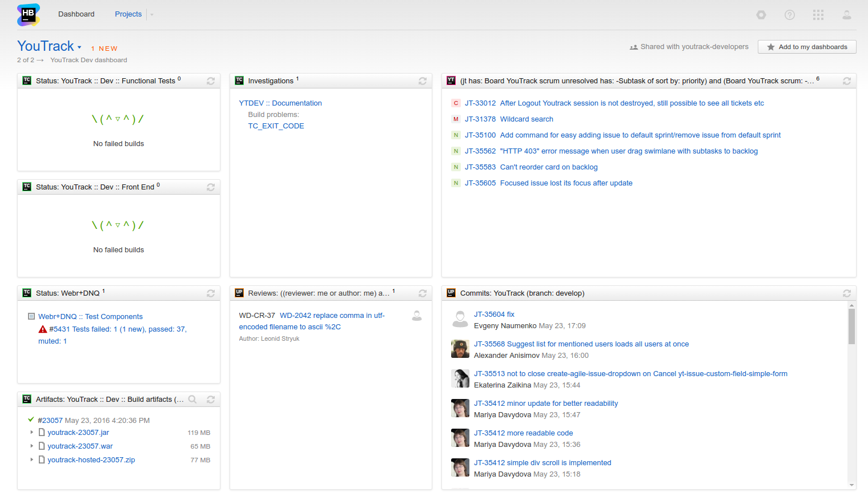The height and width of the screenshot is (504, 868).
Task: Expand the youtrack-23057.war artifact
Action: click(x=31, y=446)
